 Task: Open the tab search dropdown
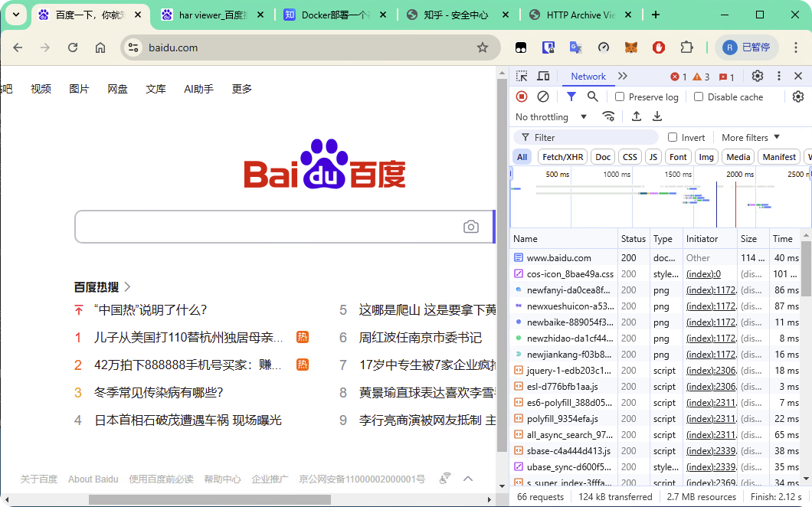click(16, 15)
